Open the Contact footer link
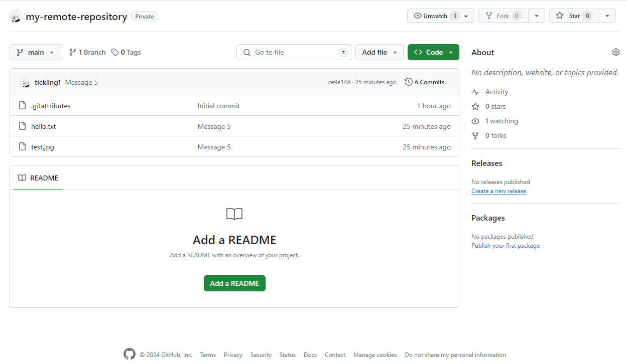627x364 pixels. (x=335, y=355)
